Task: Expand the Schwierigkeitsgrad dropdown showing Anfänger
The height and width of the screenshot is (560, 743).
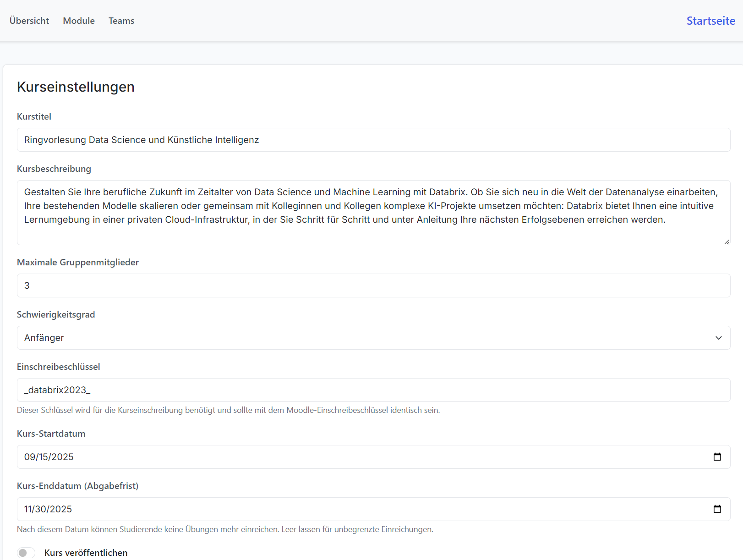Action: (373, 338)
